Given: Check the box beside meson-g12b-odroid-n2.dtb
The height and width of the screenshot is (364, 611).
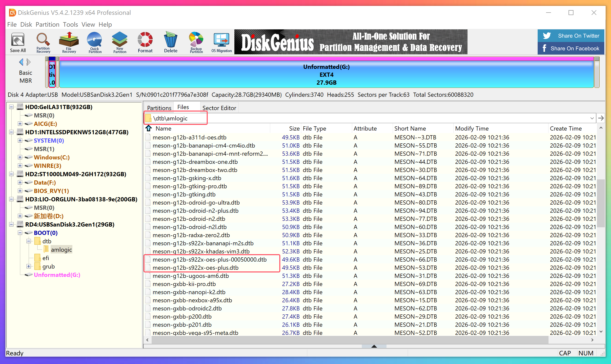Looking at the screenshot, I should [x=148, y=219].
